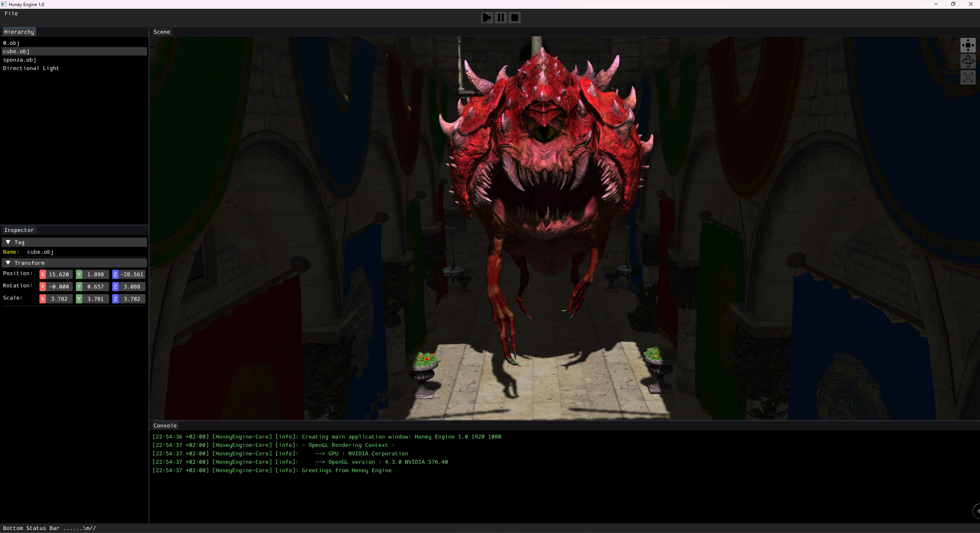Image resolution: width=980 pixels, height=533 pixels.
Task: Click Scale Y value 3.781
Action: click(x=95, y=299)
